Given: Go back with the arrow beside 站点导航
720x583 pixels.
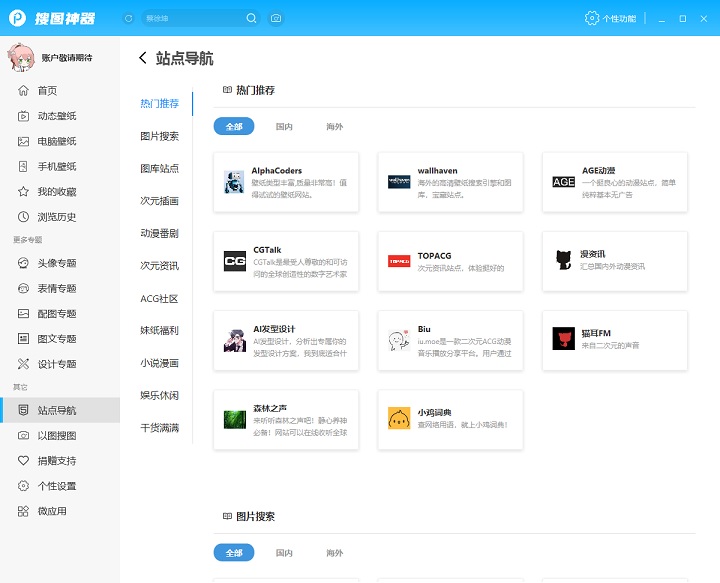Looking at the screenshot, I should pyautogui.click(x=143, y=58).
